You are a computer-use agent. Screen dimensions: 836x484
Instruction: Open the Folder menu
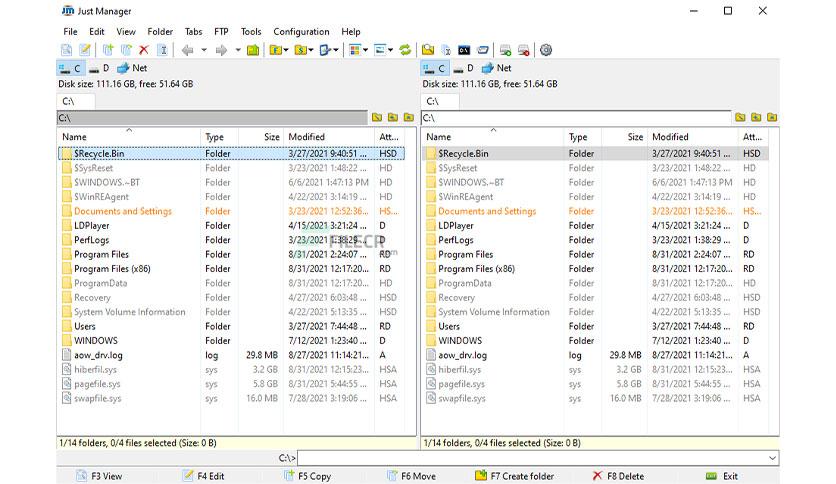point(160,31)
